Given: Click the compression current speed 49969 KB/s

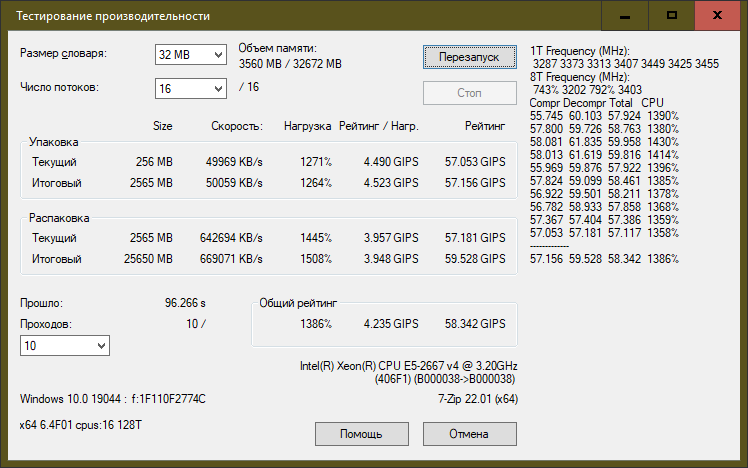Looking at the screenshot, I should coord(234,162).
